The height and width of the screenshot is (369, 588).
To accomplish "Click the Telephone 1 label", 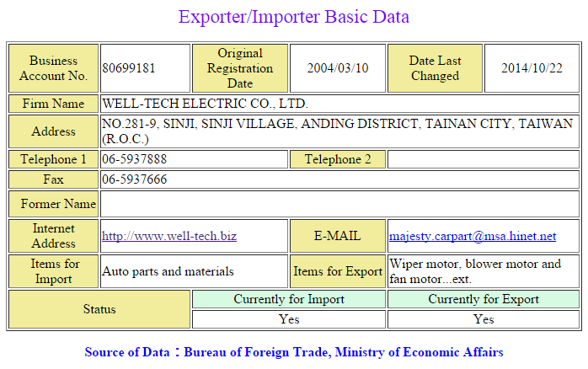I will (53, 159).
